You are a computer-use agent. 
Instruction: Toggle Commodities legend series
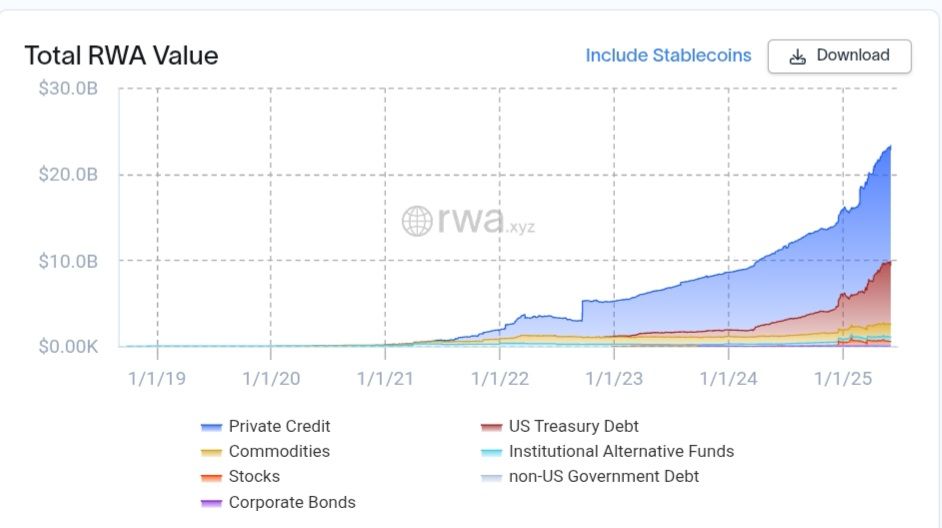click(x=279, y=451)
